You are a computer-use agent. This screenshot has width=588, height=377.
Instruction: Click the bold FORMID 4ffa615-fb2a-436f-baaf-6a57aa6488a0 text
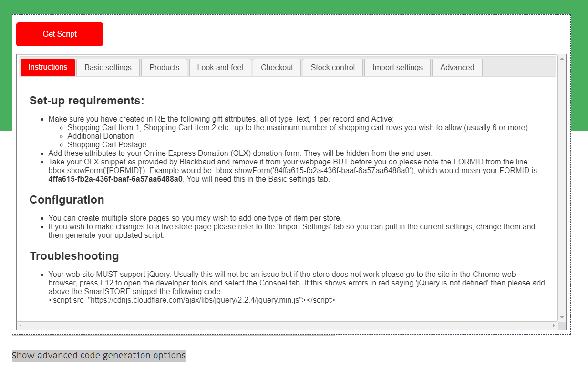(115, 179)
